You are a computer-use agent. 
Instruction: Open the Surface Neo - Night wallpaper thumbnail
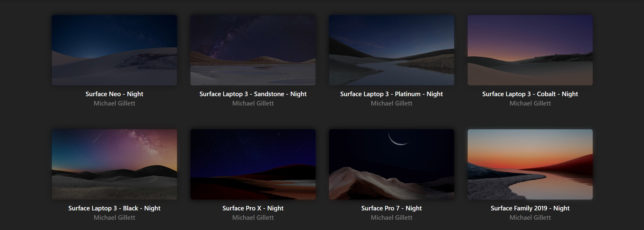coord(114,50)
